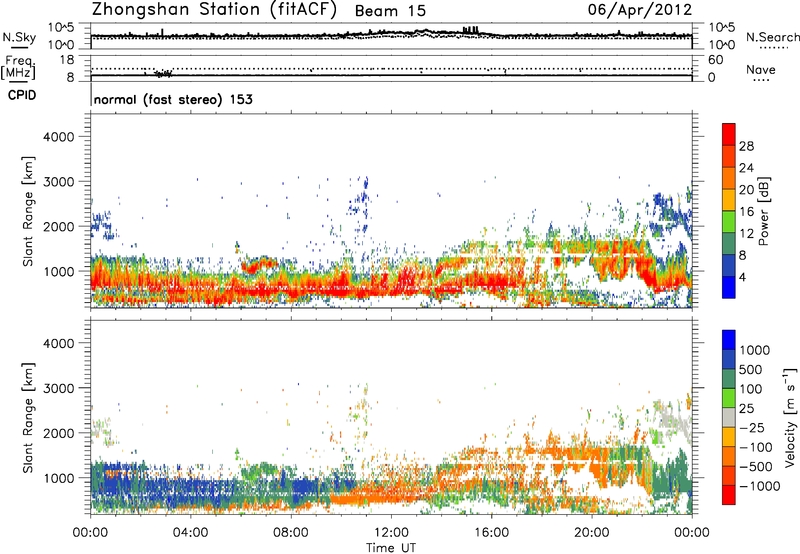Viewport: 800px width, 554px height.
Task: Click 'Slant Range [km]' label of power panel
Action: tap(28, 211)
